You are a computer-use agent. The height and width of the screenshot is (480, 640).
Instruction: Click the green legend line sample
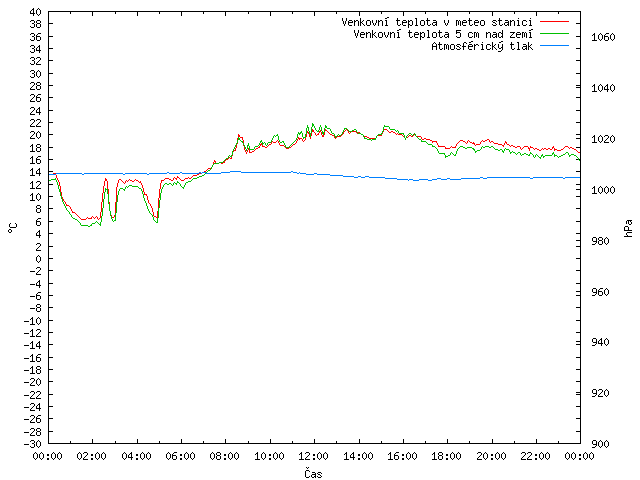[554, 33]
